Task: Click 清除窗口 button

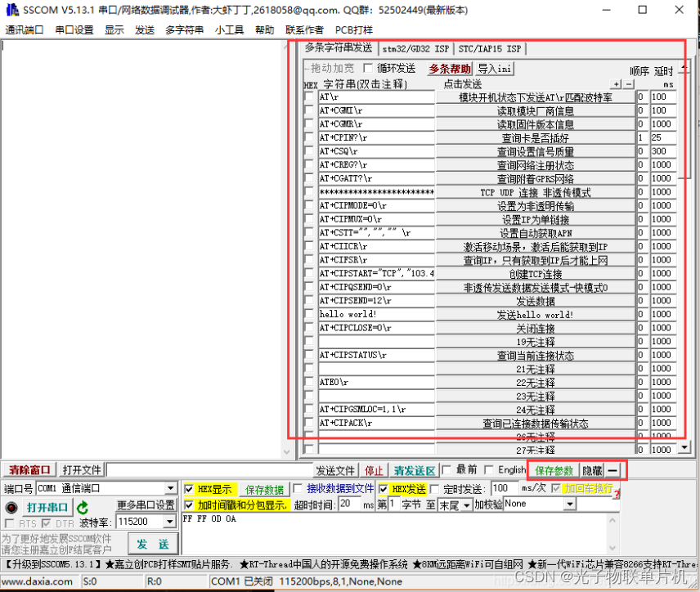Action: coord(29,470)
